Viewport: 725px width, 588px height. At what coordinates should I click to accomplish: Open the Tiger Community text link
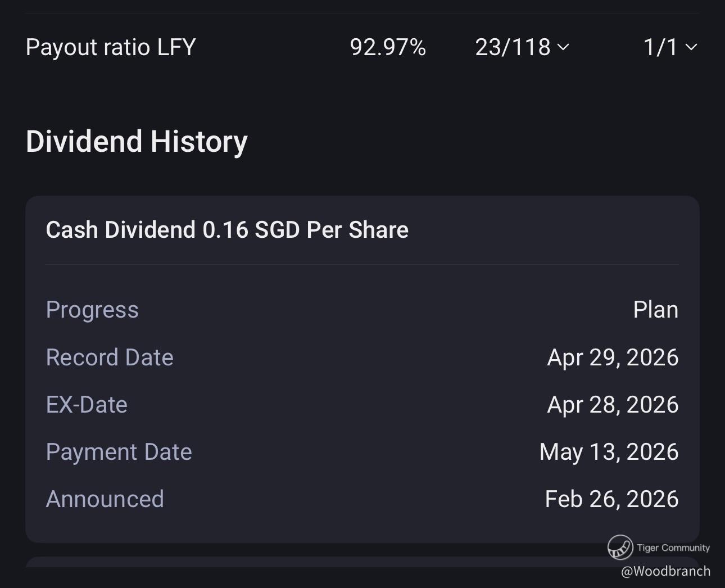[673, 548]
